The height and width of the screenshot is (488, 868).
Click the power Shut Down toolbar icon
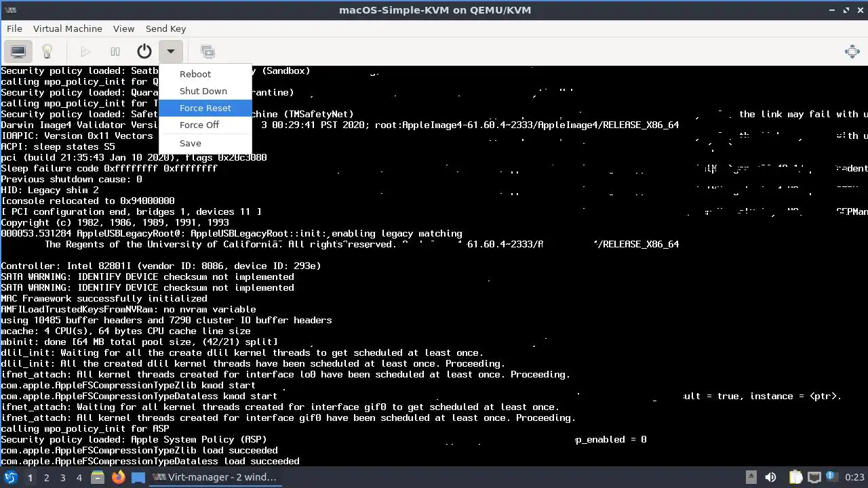coord(144,52)
